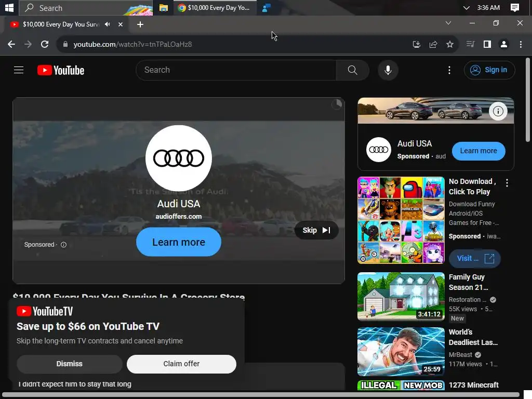This screenshot has height=399, width=532.
Task: Click the Audi USA sidebar channel logo
Action: (x=379, y=150)
